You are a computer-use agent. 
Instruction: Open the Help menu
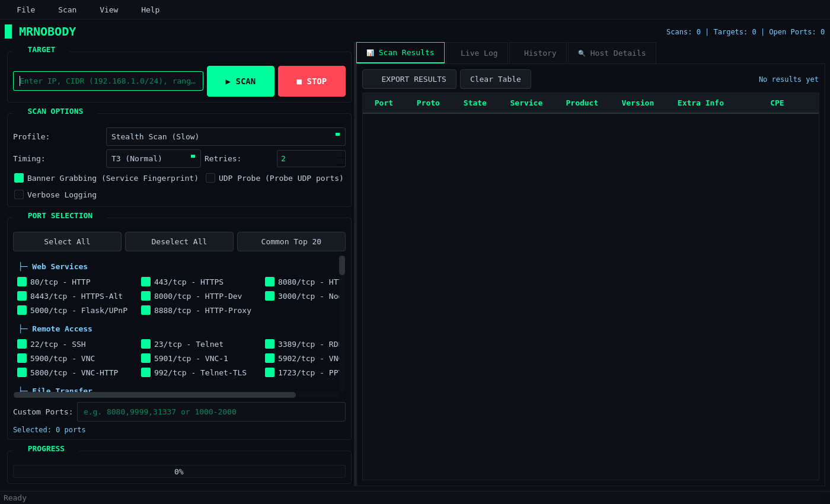[x=151, y=9]
